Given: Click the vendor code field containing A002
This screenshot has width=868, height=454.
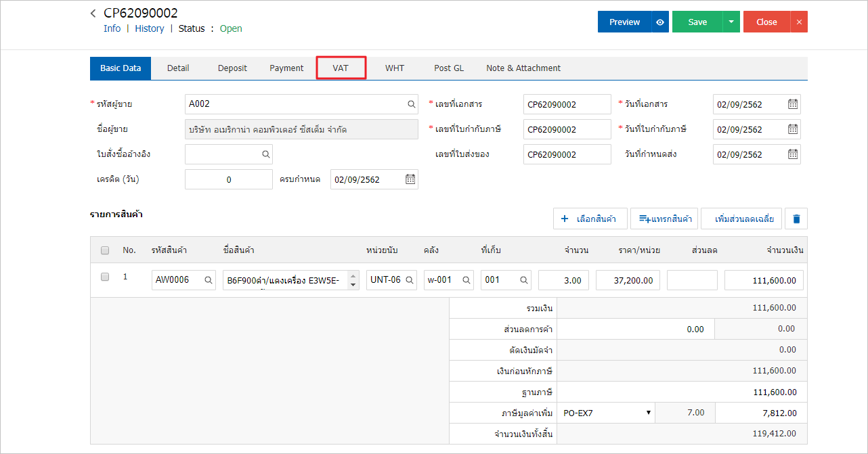Looking at the screenshot, I should tap(301, 104).
